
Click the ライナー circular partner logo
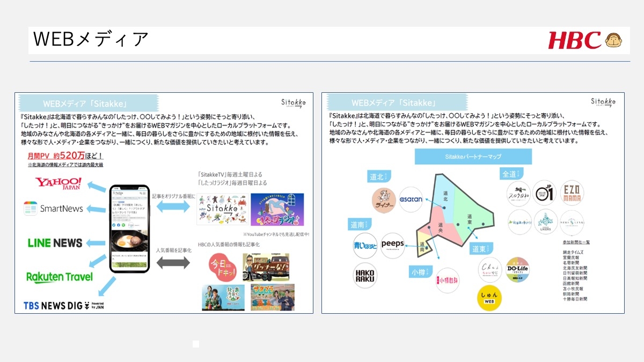[x=384, y=200]
